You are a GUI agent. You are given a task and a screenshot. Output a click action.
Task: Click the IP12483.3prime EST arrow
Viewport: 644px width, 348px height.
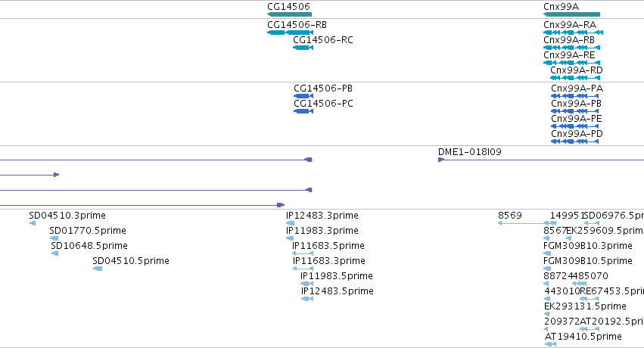coord(290,223)
